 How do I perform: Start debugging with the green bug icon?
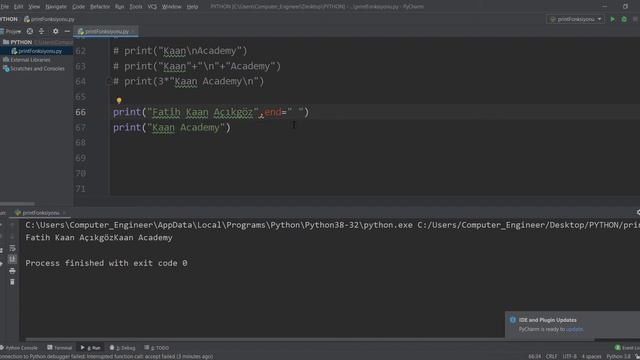pyautogui.click(x=624, y=19)
